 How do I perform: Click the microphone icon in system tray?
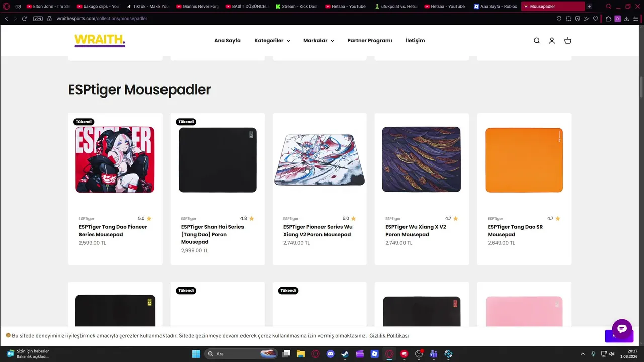pyautogui.click(x=593, y=354)
